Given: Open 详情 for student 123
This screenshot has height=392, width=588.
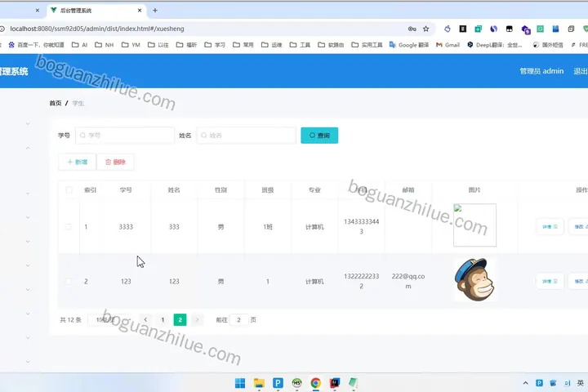Looking at the screenshot, I should coord(550,281).
